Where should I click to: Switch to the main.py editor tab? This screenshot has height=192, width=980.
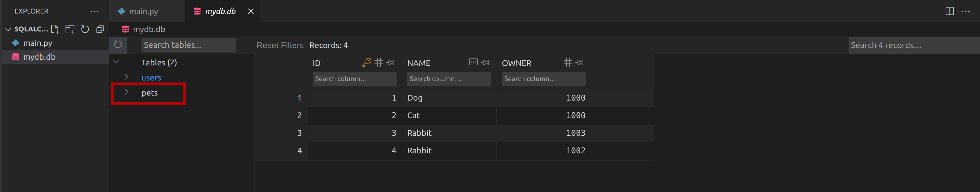(143, 11)
